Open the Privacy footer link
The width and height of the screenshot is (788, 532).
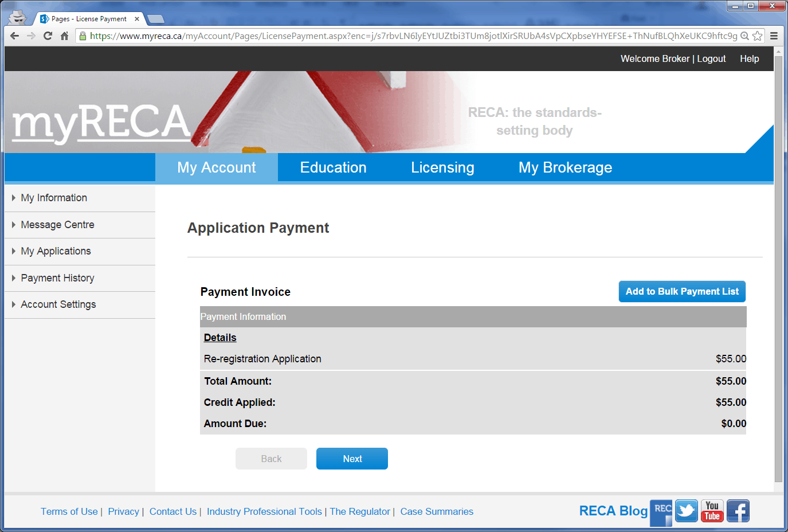[123, 511]
